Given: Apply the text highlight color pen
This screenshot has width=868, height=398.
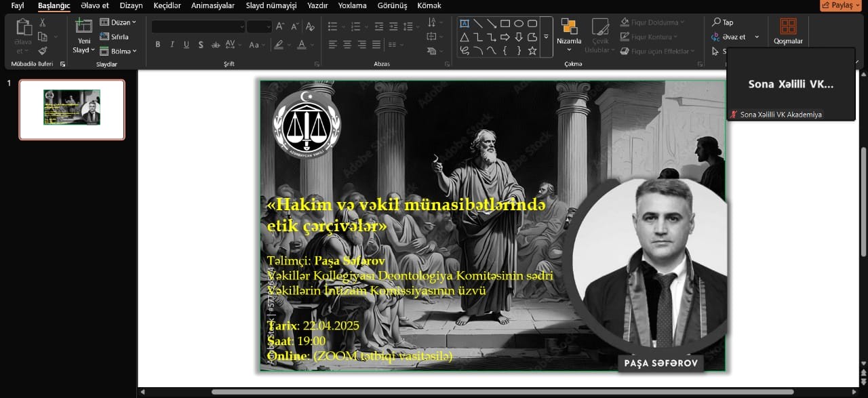Looking at the screenshot, I should click(277, 45).
